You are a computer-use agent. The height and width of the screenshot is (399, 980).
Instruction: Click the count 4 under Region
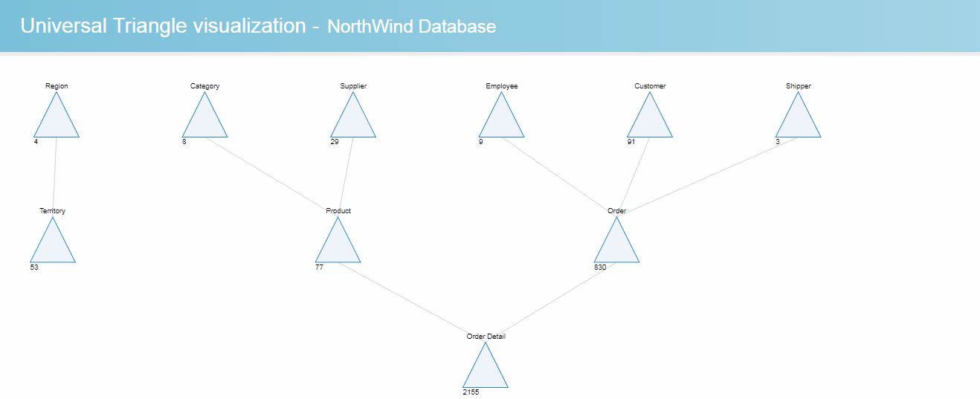36,142
